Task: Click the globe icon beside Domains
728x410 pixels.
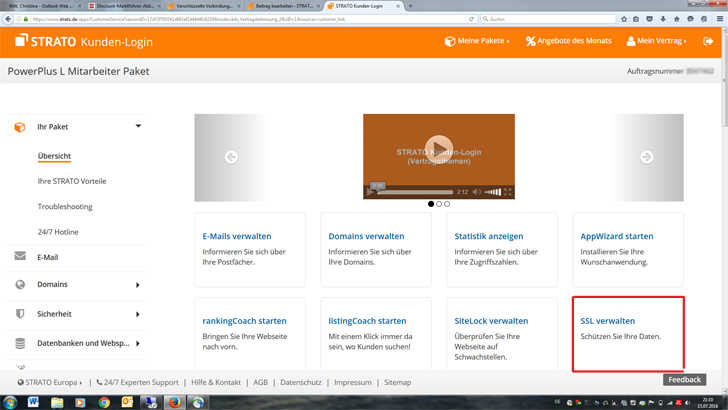Action: (x=20, y=284)
